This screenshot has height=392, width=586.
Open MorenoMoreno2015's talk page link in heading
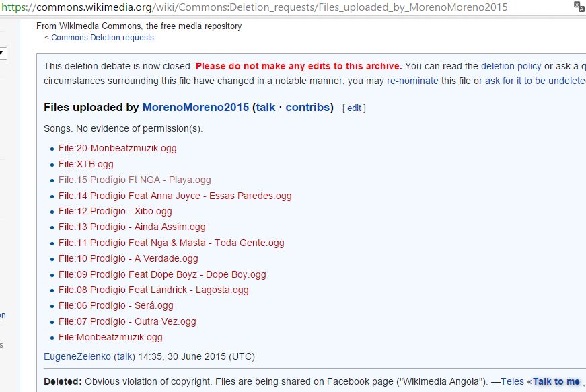click(x=266, y=107)
